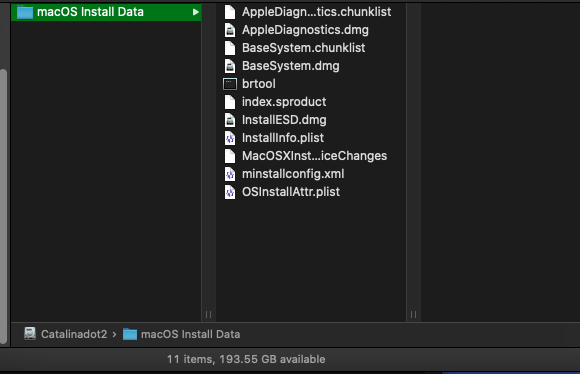This screenshot has height=374, width=580.
Task: Select the InstallInfo.plist file name
Action: 283,138
